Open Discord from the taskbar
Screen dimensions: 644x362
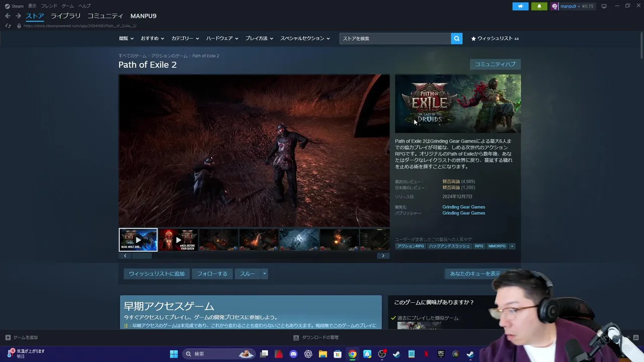(x=293, y=354)
